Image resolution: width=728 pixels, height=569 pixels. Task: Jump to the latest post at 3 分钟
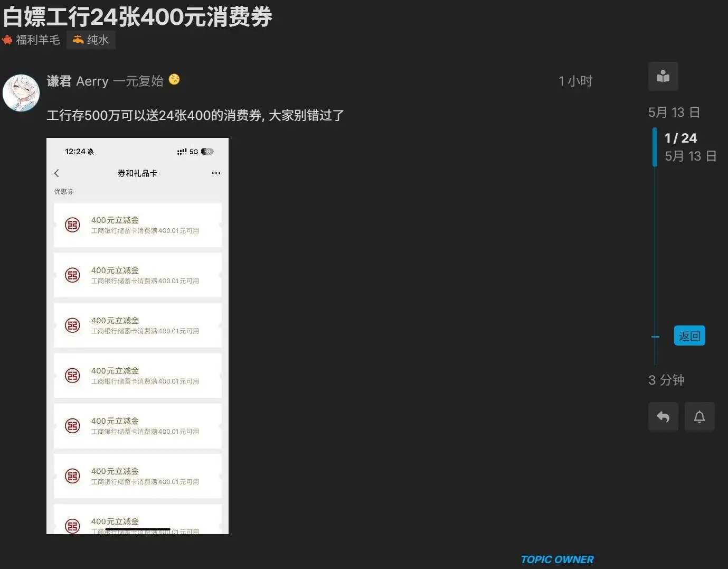point(666,380)
